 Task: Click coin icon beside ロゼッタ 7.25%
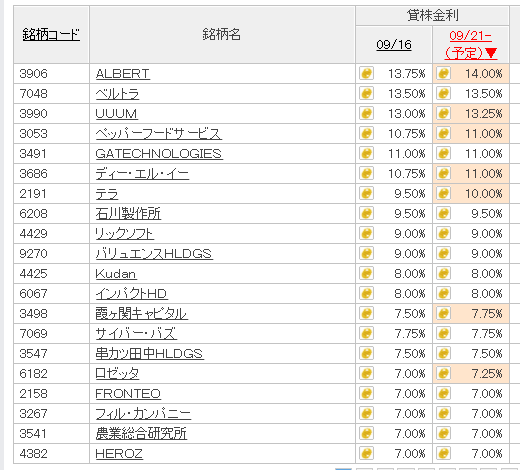pyautogui.click(x=443, y=373)
